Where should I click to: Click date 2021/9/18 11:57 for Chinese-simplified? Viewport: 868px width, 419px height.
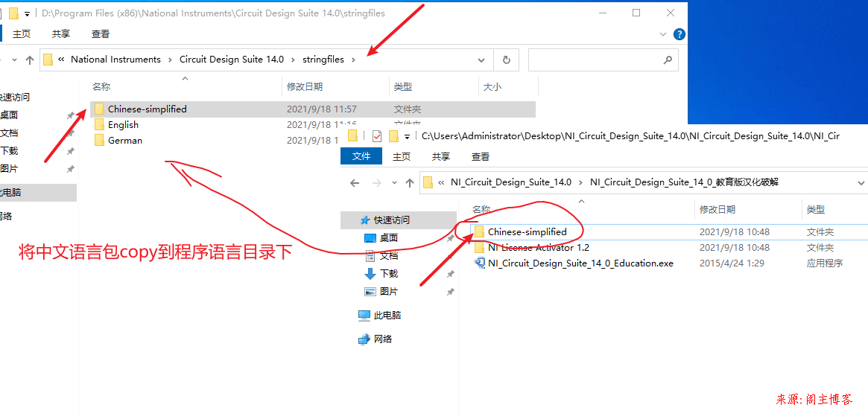pos(322,109)
